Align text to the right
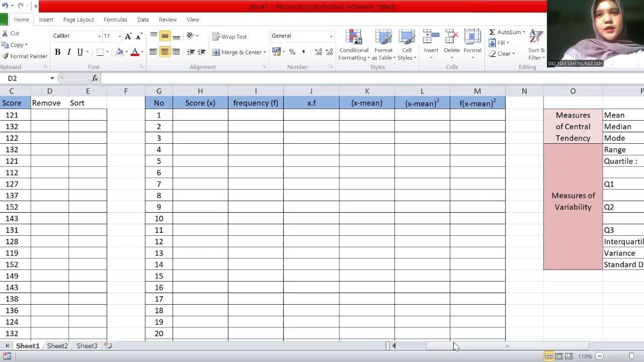This screenshot has height=362, width=644. tap(176, 52)
